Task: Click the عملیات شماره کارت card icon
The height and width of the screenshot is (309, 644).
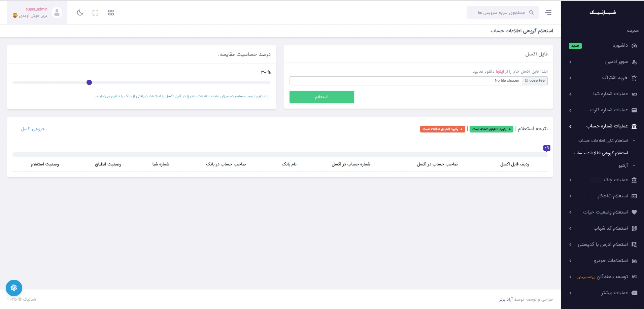Action: tap(634, 110)
